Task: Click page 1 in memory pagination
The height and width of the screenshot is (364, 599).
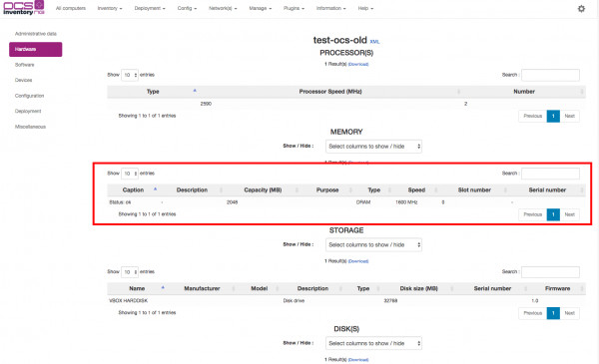Action: coord(553,214)
